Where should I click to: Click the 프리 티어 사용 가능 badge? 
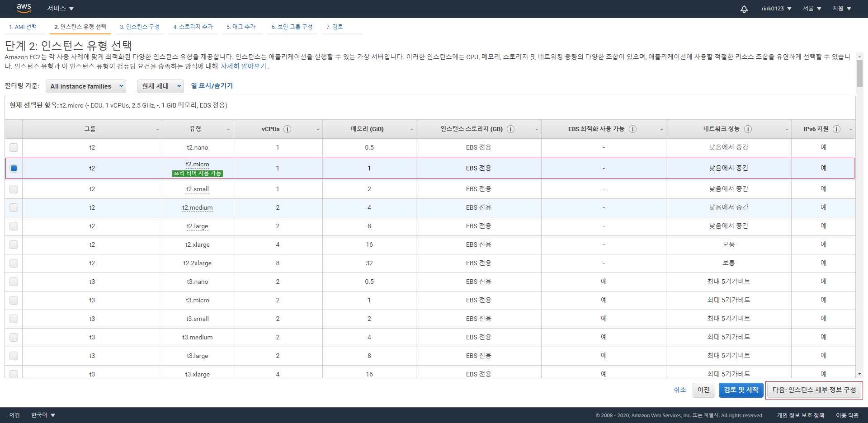click(x=198, y=173)
